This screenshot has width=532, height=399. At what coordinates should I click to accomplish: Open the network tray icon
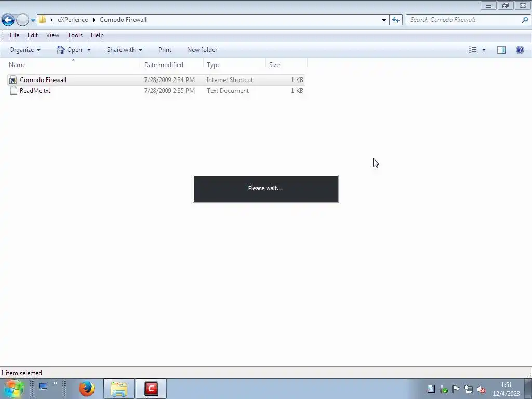pyautogui.click(x=469, y=390)
